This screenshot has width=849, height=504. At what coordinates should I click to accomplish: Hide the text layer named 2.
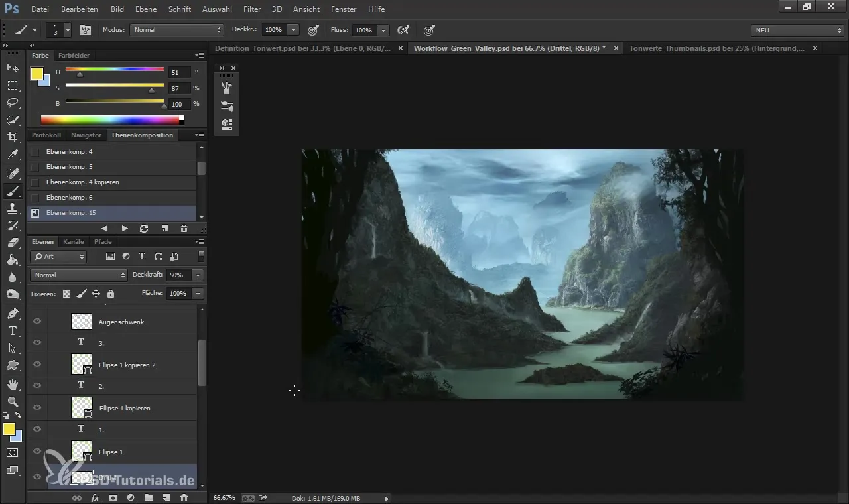37,385
